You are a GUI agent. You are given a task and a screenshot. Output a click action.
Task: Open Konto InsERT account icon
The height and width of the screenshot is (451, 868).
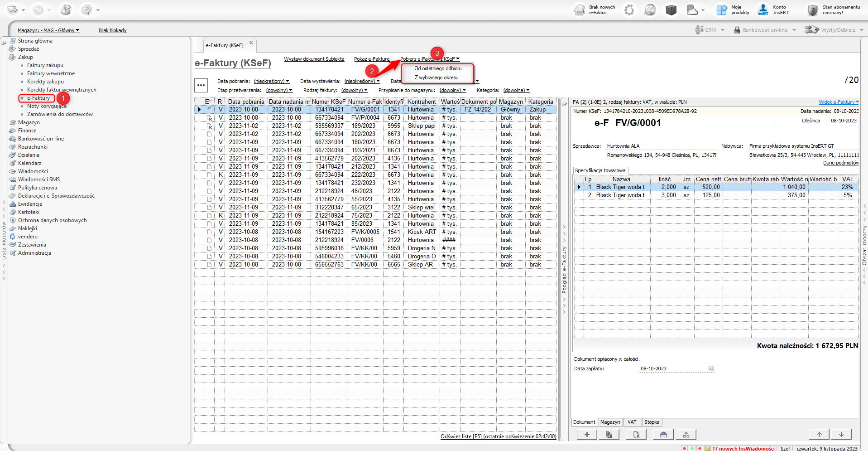(763, 10)
